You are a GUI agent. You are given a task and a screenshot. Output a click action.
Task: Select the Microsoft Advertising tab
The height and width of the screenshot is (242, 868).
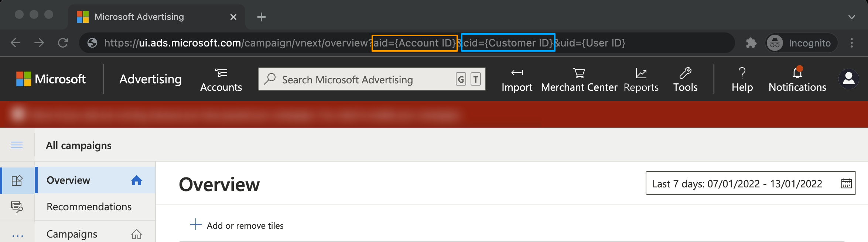pos(157,17)
